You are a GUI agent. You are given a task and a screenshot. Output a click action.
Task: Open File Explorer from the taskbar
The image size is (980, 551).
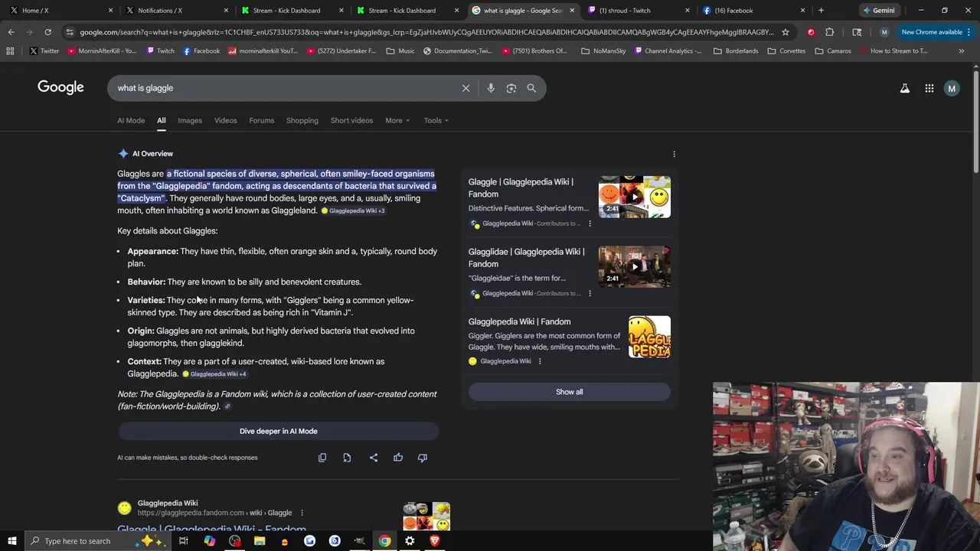click(260, 541)
